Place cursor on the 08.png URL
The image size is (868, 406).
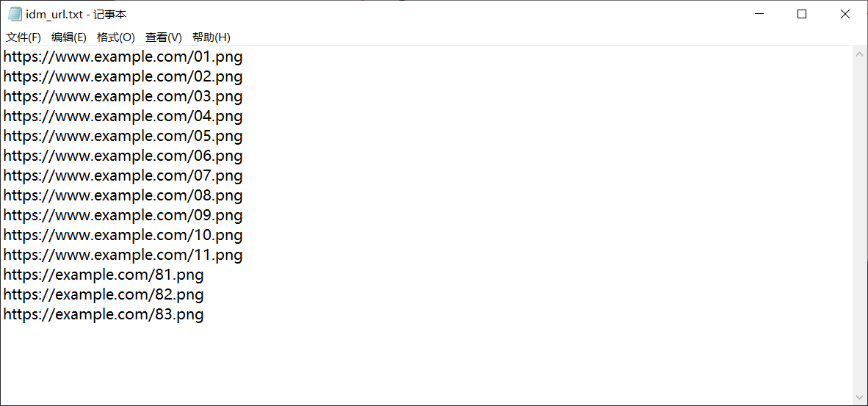click(x=123, y=195)
